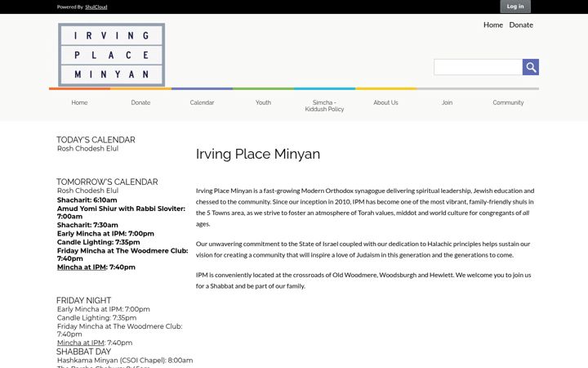The width and height of the screenshot is (588, 368).
Task: Open Home link in top-right header
Action: tap(493, 25)
